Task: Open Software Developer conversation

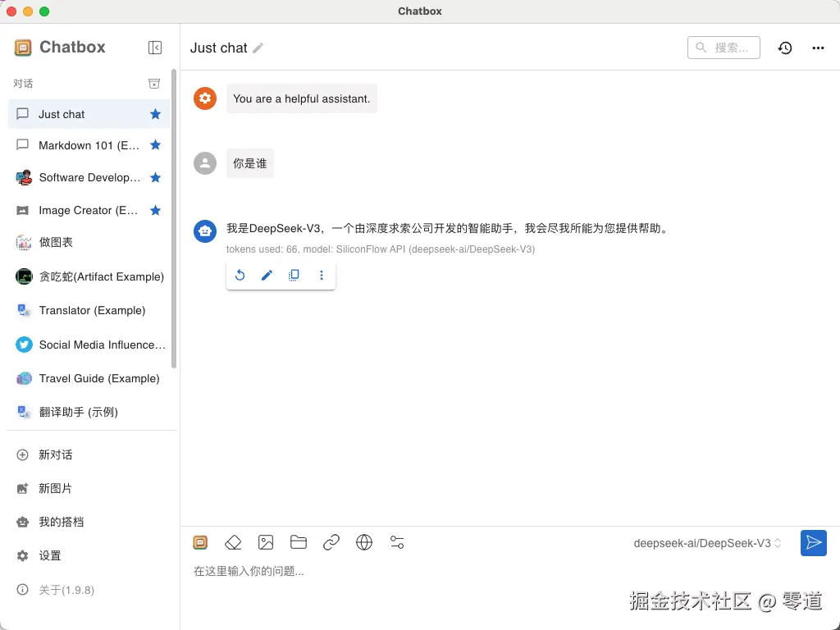Action: click(89, 178)
